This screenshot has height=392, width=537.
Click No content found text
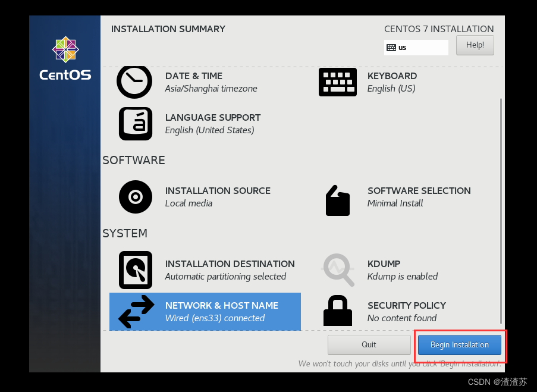click(402, 318)
